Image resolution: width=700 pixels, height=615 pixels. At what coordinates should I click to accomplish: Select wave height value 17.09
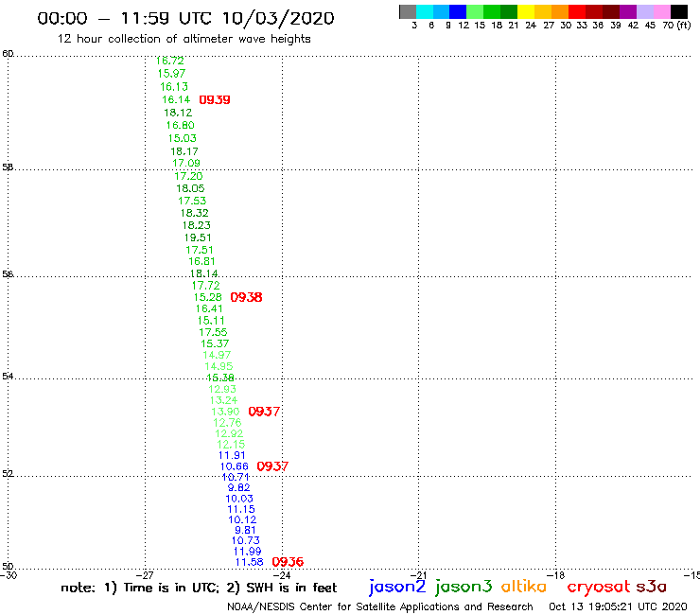[x=186, y=164]
